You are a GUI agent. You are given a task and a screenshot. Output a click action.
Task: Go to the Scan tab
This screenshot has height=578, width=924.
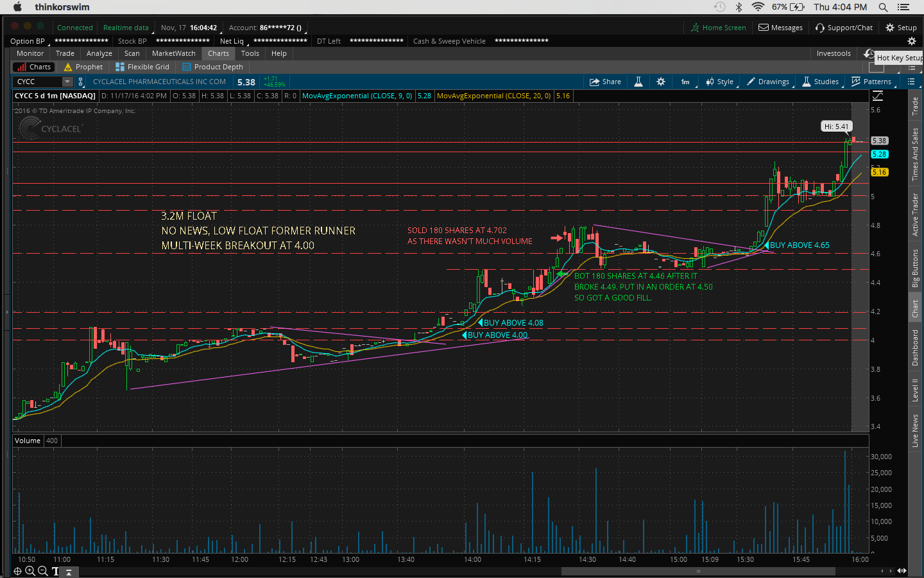click(x=132, y=53)
